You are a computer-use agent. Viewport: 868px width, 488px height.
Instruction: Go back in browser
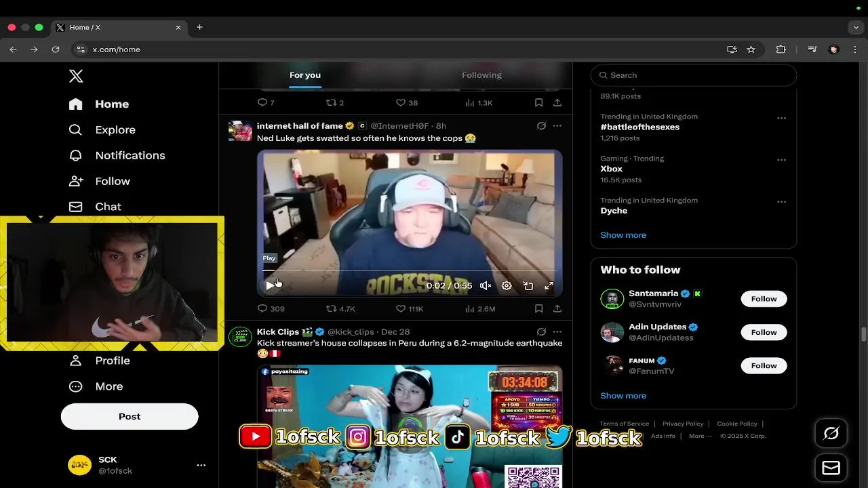click(13, 49)
